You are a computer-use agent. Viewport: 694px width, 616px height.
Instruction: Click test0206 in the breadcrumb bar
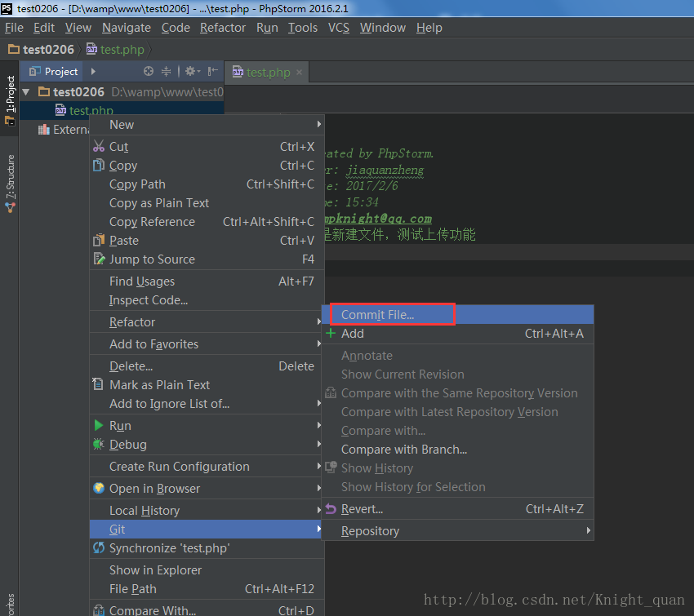48,49
